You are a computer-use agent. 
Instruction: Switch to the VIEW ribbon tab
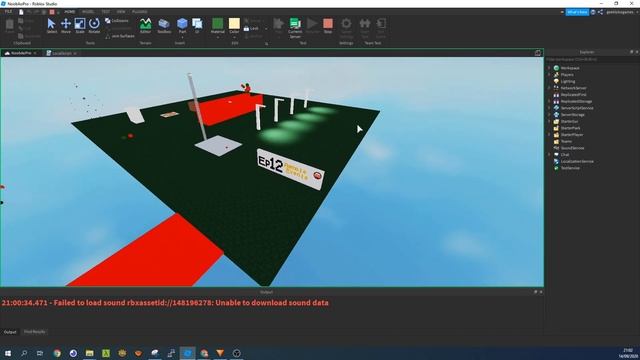121,12
